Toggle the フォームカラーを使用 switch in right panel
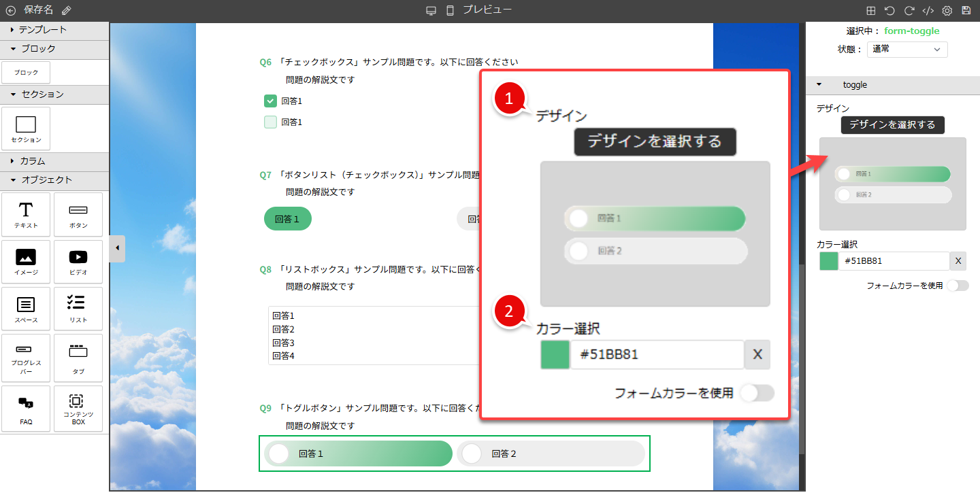The height and width of the screenshot is (497, 980). (957, 286)
